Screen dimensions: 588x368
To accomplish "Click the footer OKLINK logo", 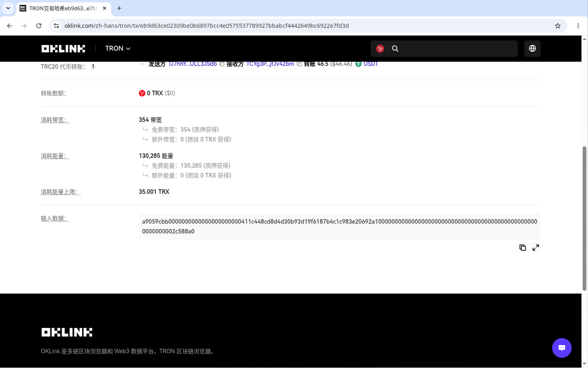I will (67, 332).
